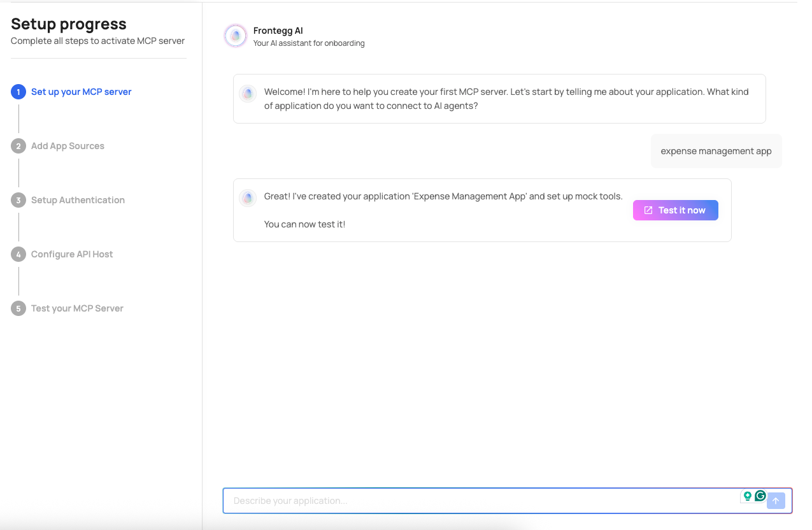The width and height of the screenshot is (812, 530).
Task: Click the Grammarly G icon in the input field
Action: coord(759,496)
